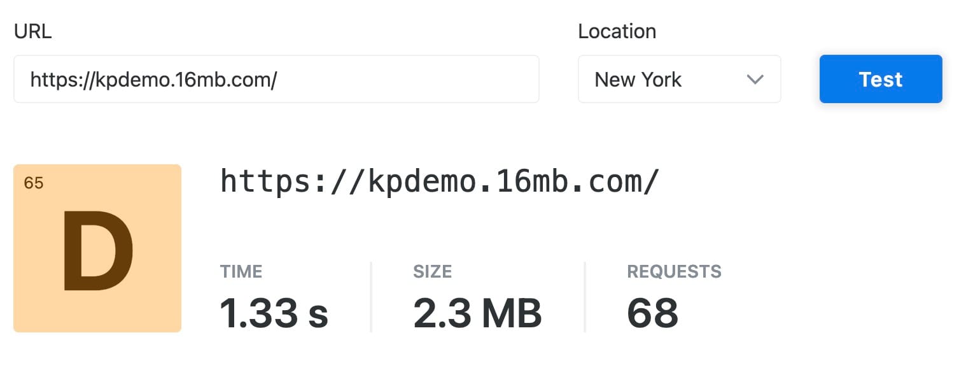Expand the Location chevron arrow
Image resolution: width=980 pixels, height=391 pixels.
[755, 80]
